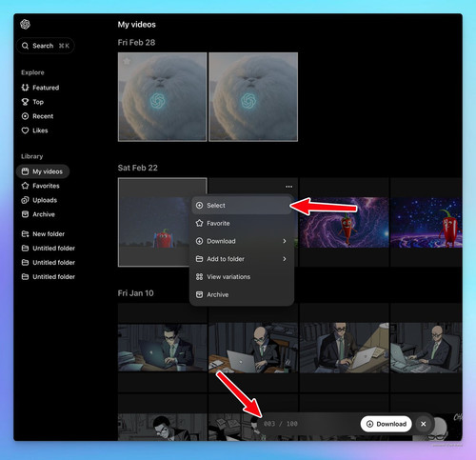Click the My videos icon
The width and height of the screenshot is (476, 460).
coord(25,171)
